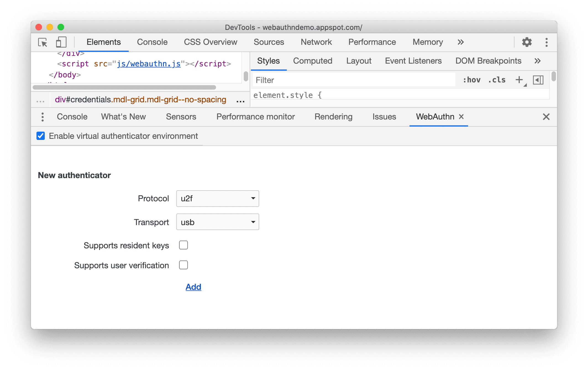Check the Supports resident keys checkbox

click(x=183, y=245)
